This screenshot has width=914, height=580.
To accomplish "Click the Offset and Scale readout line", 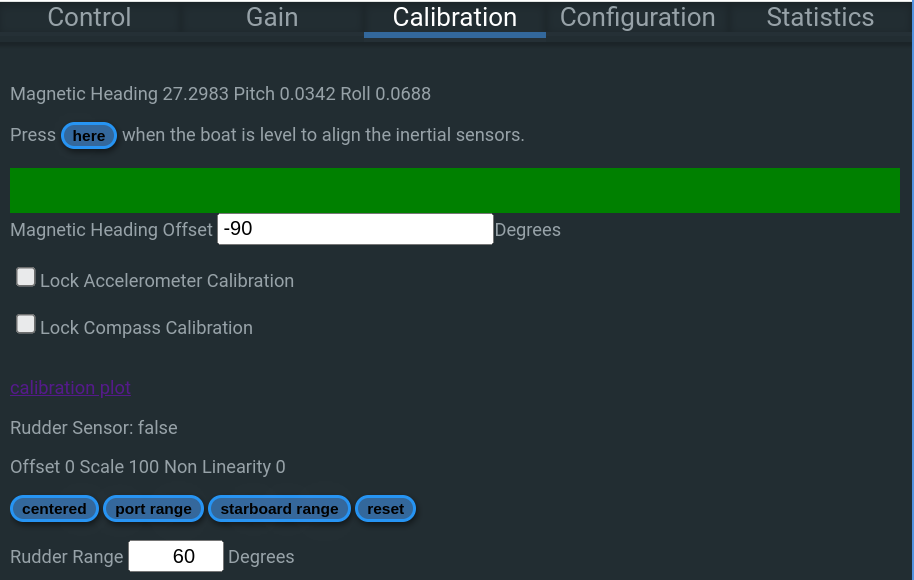I will [x=147, y=466].
